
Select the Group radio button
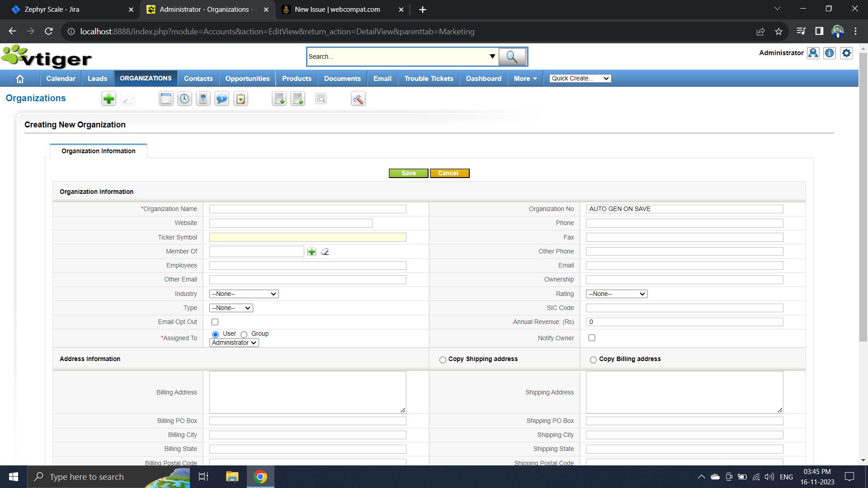[x=244, y=334]
